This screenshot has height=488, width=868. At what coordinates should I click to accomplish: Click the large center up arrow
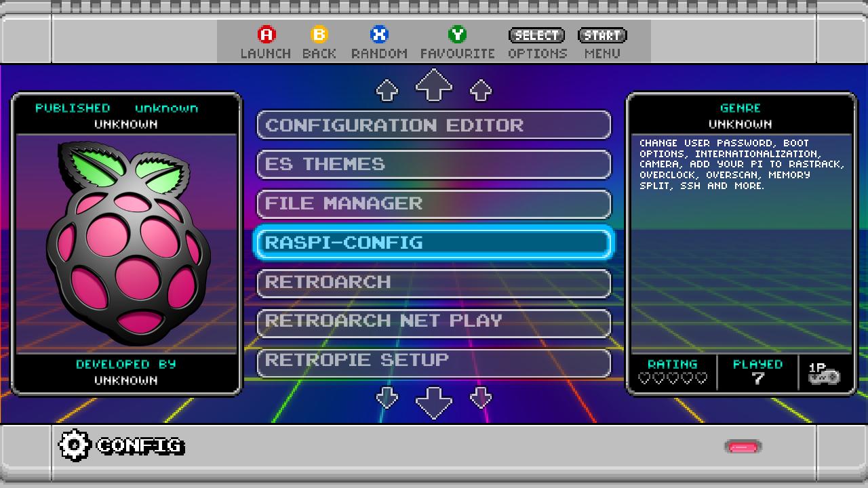[x=434, y=85]
